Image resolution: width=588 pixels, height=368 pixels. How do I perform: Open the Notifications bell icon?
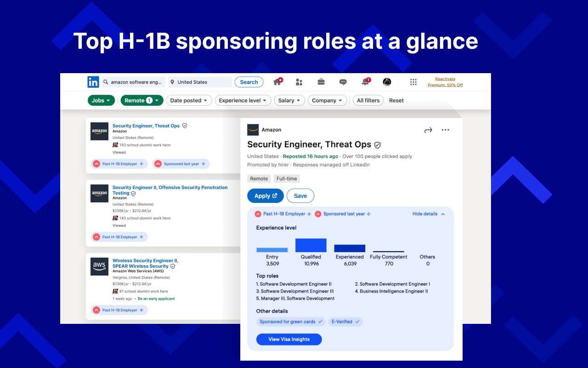point(365,82)
